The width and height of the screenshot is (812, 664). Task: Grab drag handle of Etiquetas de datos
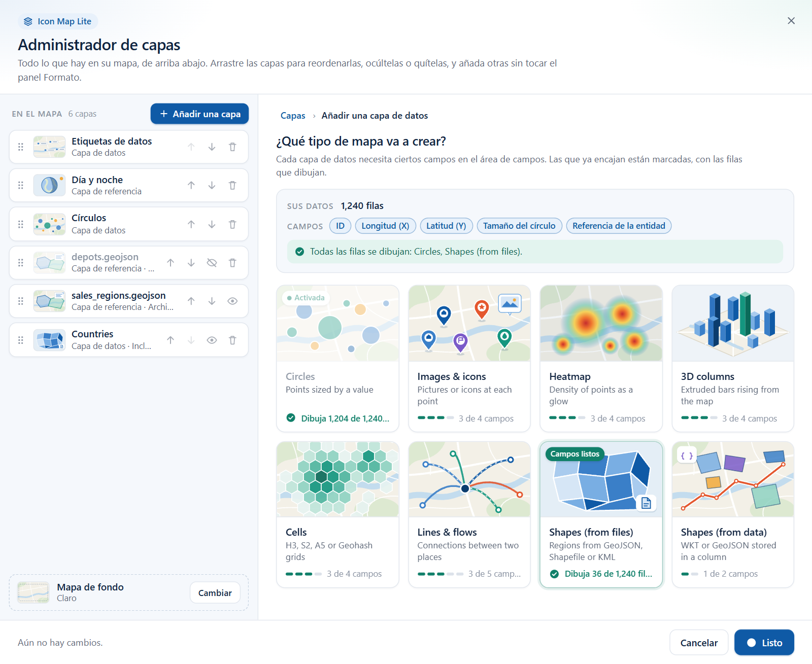point(21,147)
